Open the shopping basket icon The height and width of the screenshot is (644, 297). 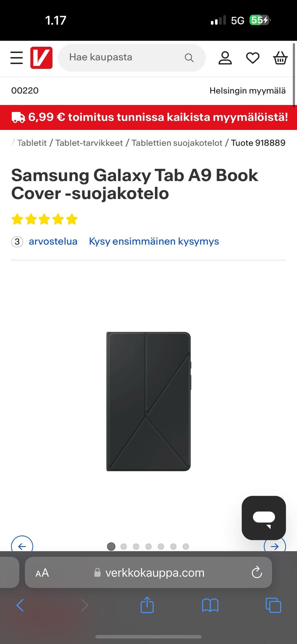[280, 58]
